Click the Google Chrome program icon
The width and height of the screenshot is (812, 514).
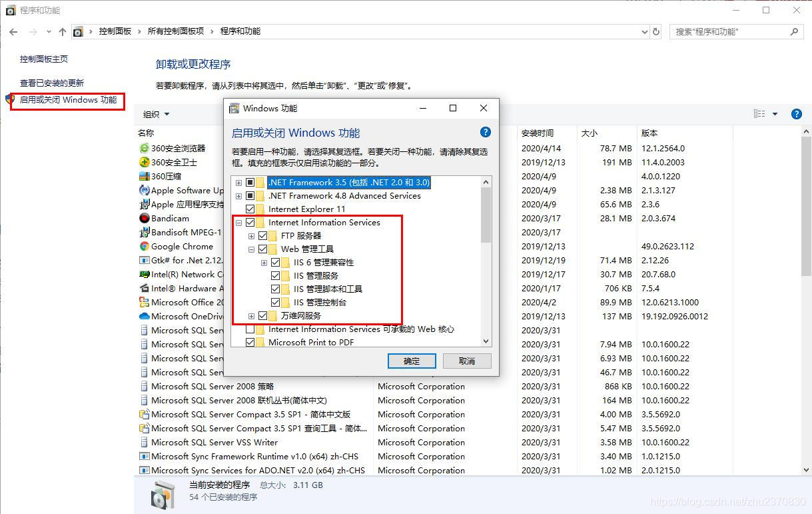pyautogui.click(x=144, y=246)
